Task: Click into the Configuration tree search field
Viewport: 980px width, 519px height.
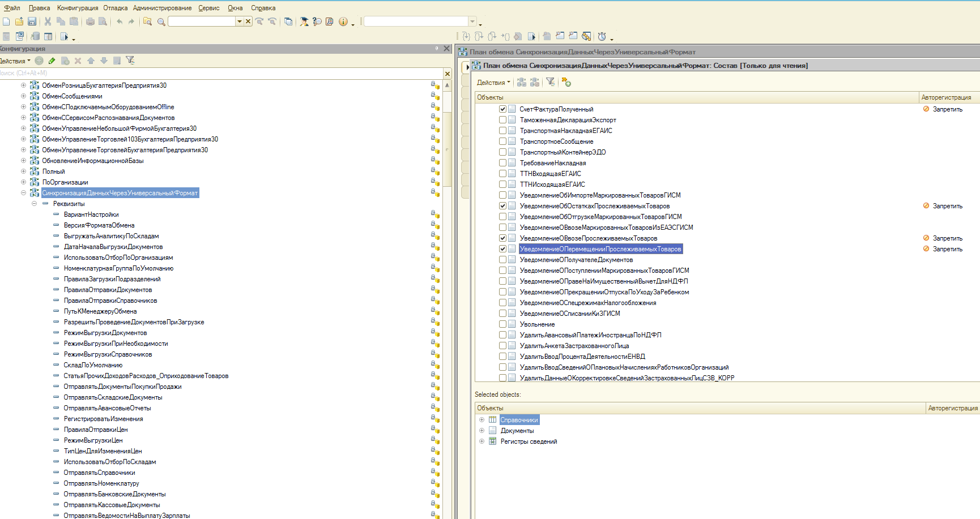Action: coord(221,74)
